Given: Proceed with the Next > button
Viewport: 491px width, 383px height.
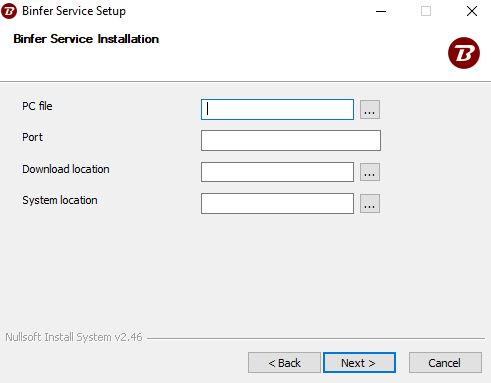Looking at the screenshot, I should pyautogui.click(x=359, y=363).
